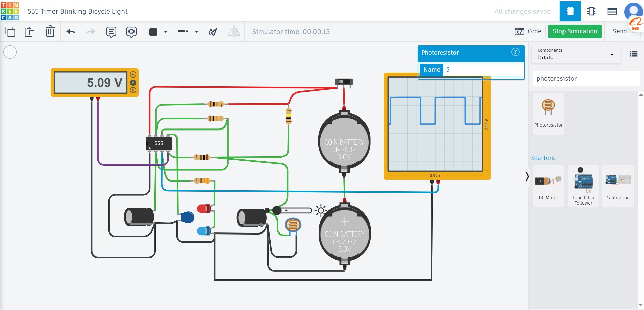644x310 pixels.
Task: Expand the Components Basic dropdown
Action: pyautogui.click(x=576, y=54)
